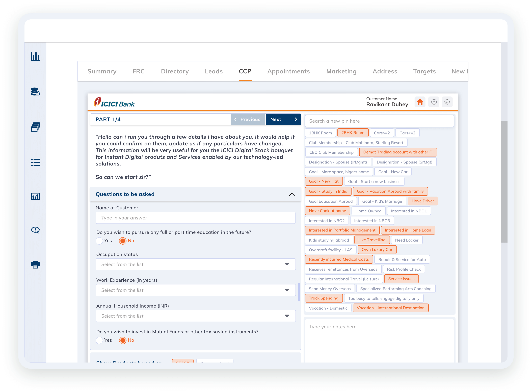Click the ICICI Bank logo
532x392 pixels.
pos(114,102)
